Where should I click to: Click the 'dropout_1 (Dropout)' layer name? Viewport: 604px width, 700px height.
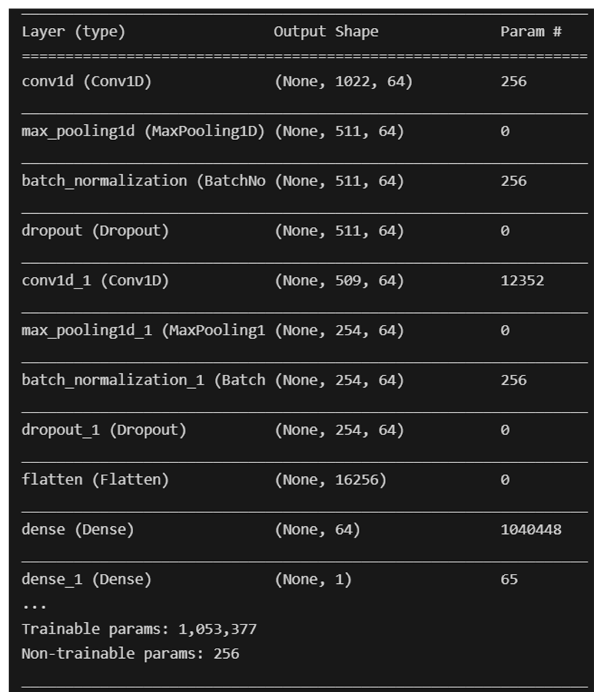(x=104, y=430)
